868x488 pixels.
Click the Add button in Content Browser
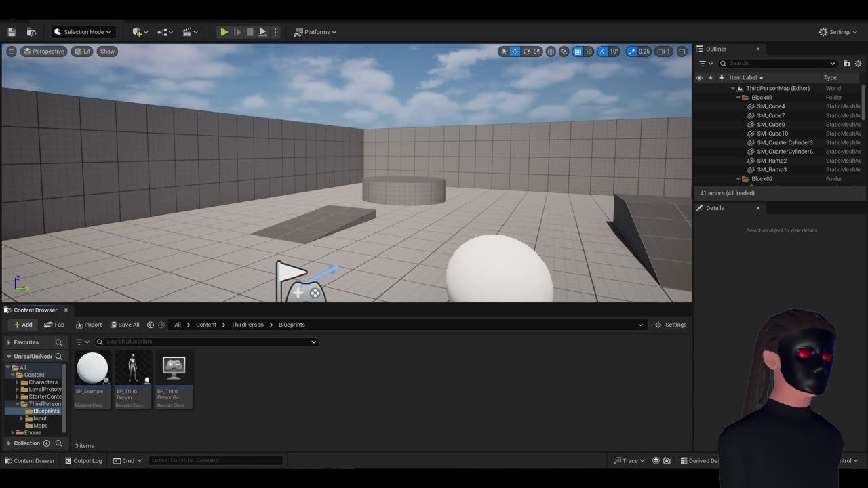23,325
